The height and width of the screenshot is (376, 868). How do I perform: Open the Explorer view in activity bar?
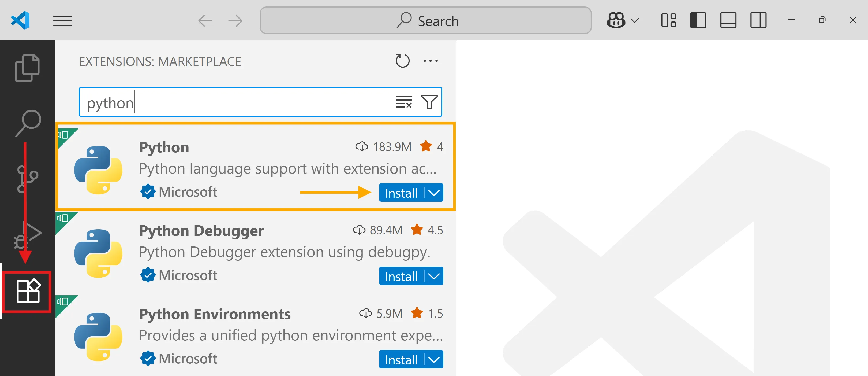(27, 68)
